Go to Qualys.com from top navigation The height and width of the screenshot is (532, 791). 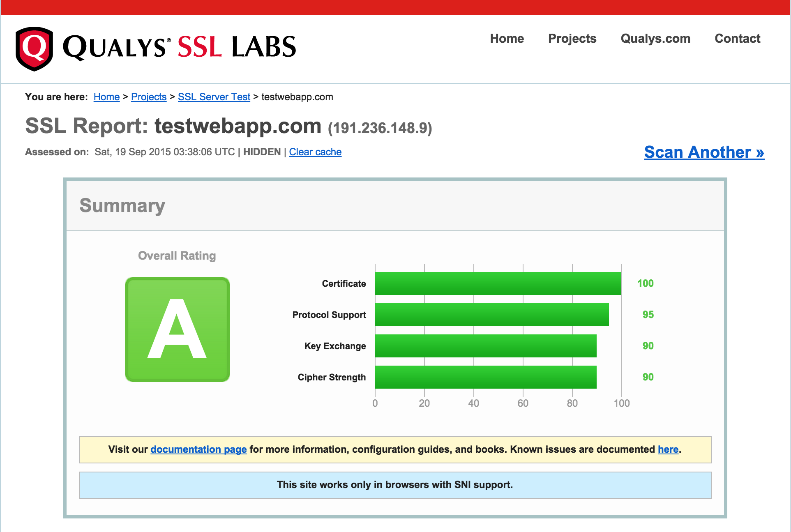pyautogui.click(x=655, y=39)
